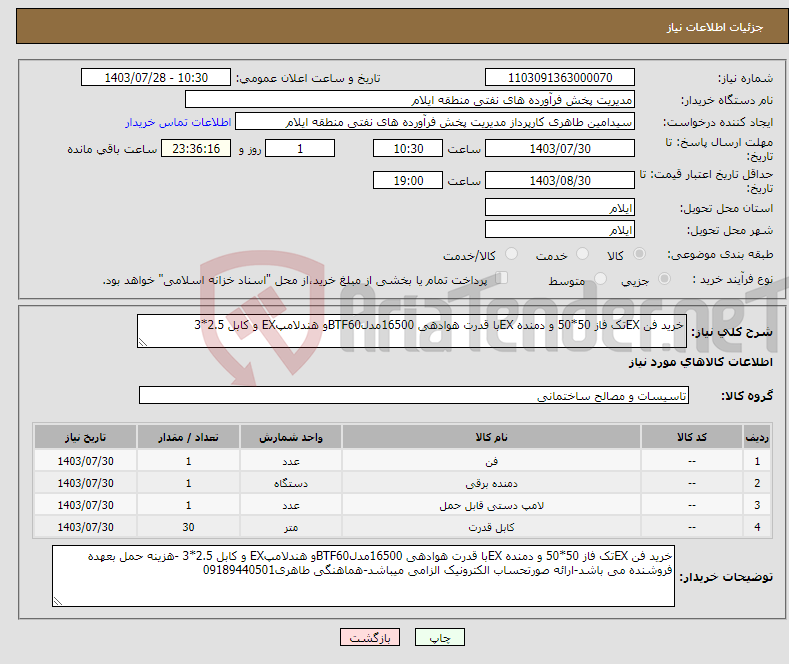Click the delivery city field ایلام
Screen dimensions: 789x664
tap(560, 229)
